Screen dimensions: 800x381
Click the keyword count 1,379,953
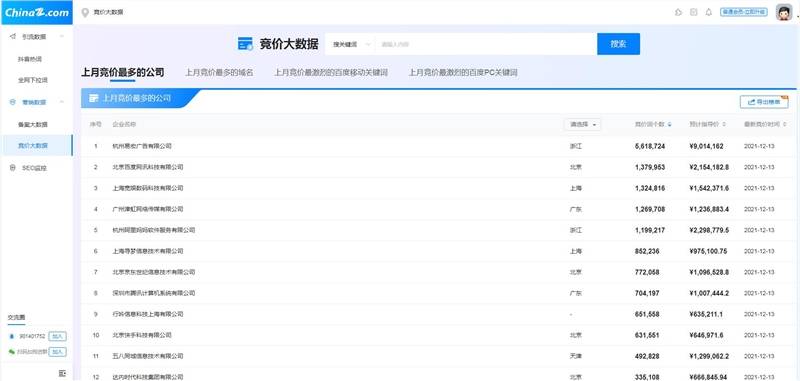click(x=650, y=167)
